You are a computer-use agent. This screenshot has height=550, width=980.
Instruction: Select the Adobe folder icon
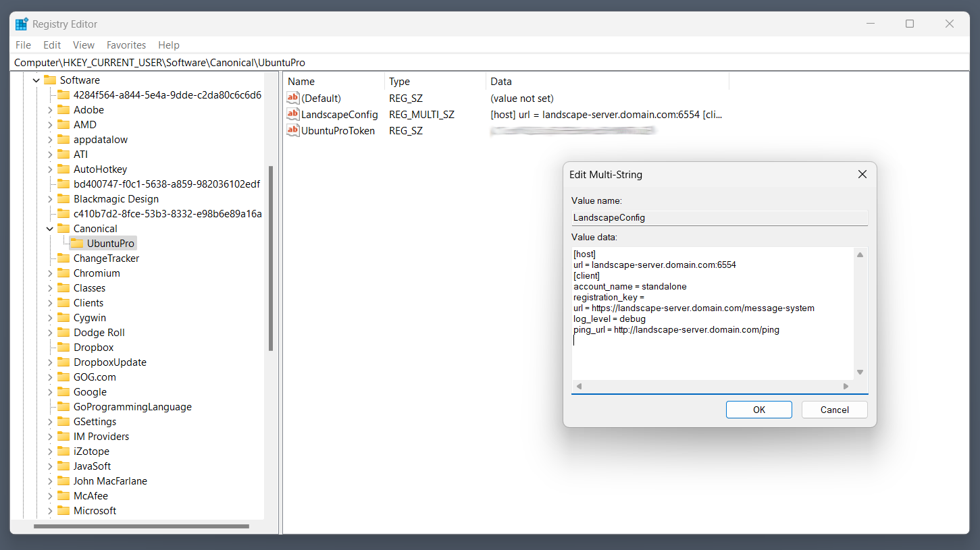(x=63, y=110)
